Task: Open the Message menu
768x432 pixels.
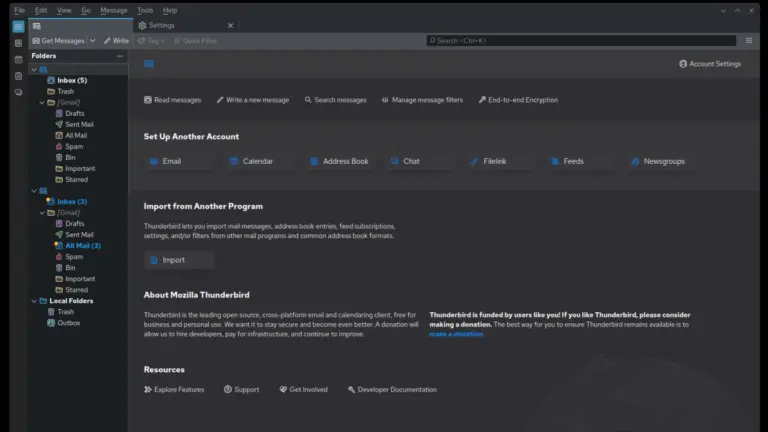Action: [x=114, y=10]
